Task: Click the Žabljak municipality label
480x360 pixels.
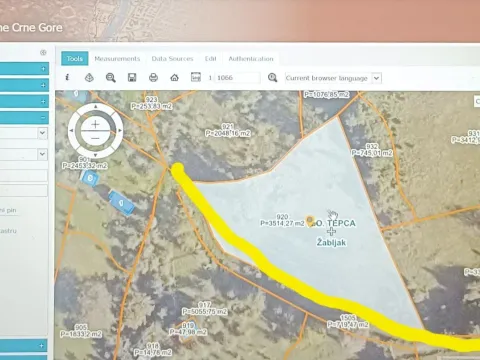Action: pyautogui.click(x=331, y=242)
